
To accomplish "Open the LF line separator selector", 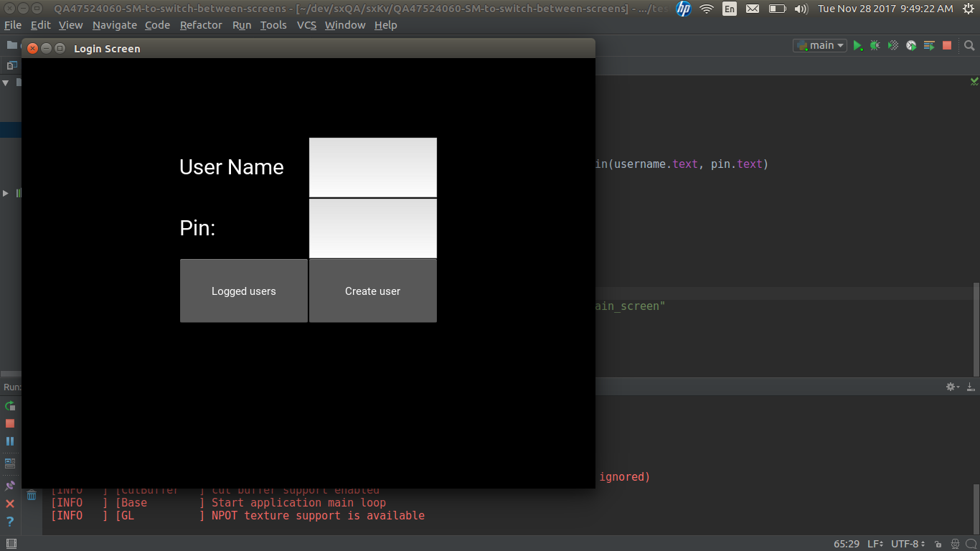I will coord(875,544).
